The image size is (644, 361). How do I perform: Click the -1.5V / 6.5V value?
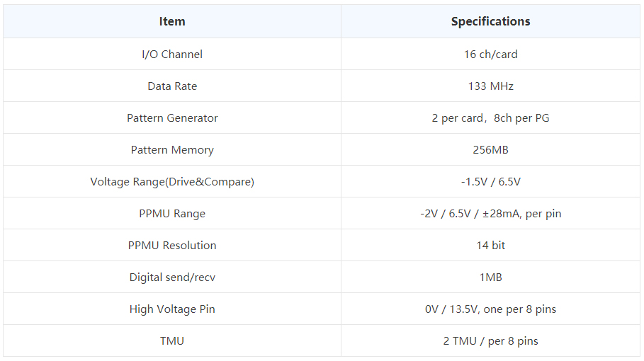pos(490,182)
